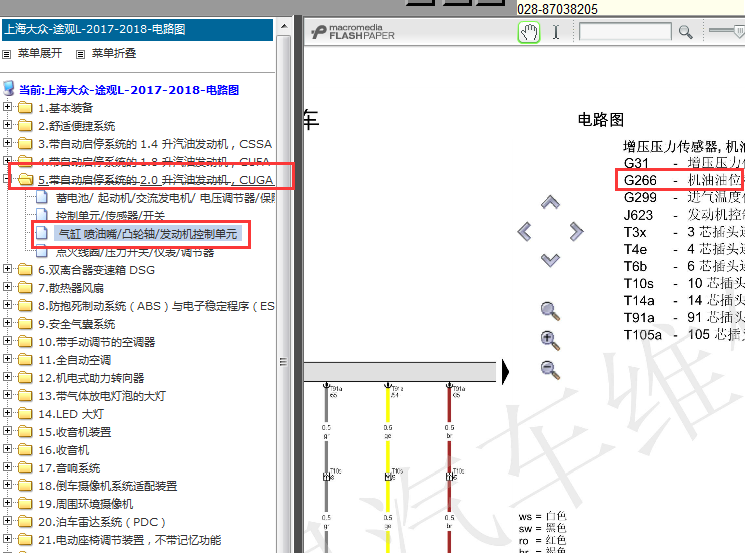Screen dimensions: 745x553
Task: Click the zoom out magnifier icon
Action: pos(550,370)
